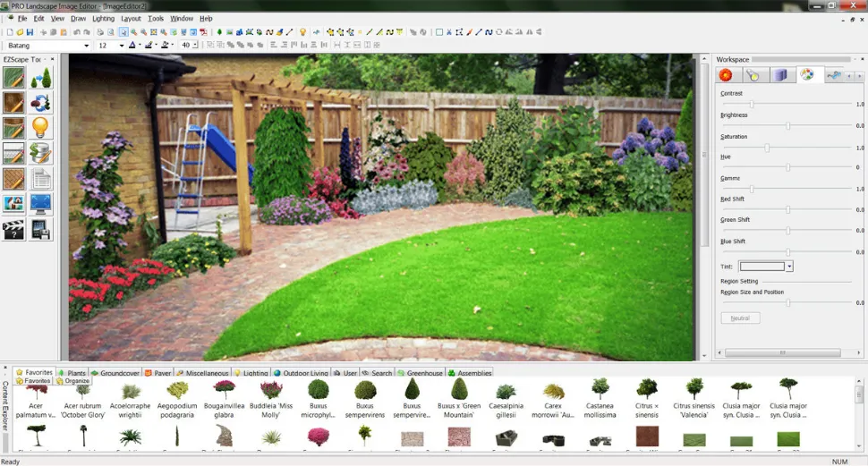Image resolution: width=868 pixels, height=466 pixels.
Task: Open the plants flower tab in Workspace
Action: click(x=726, y=75)
